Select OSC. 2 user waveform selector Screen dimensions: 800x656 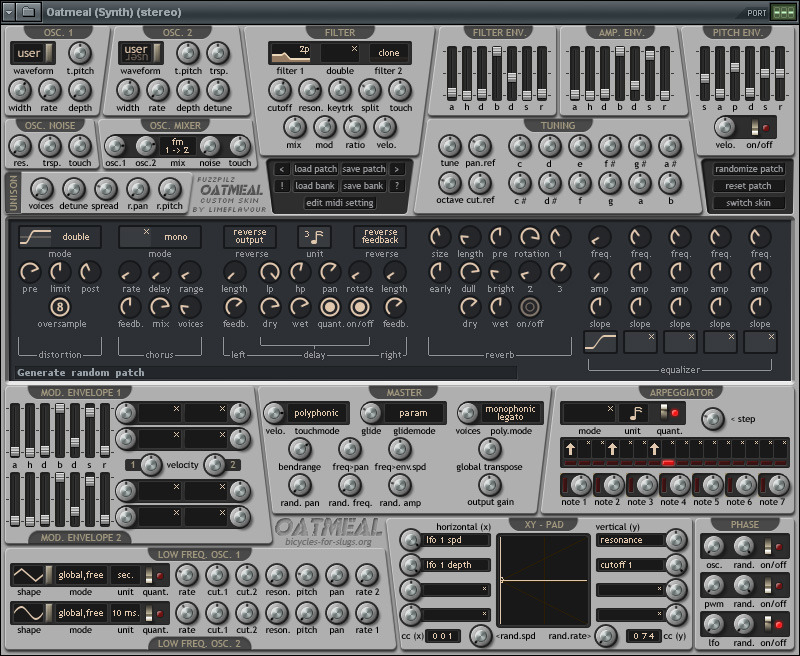141,53
